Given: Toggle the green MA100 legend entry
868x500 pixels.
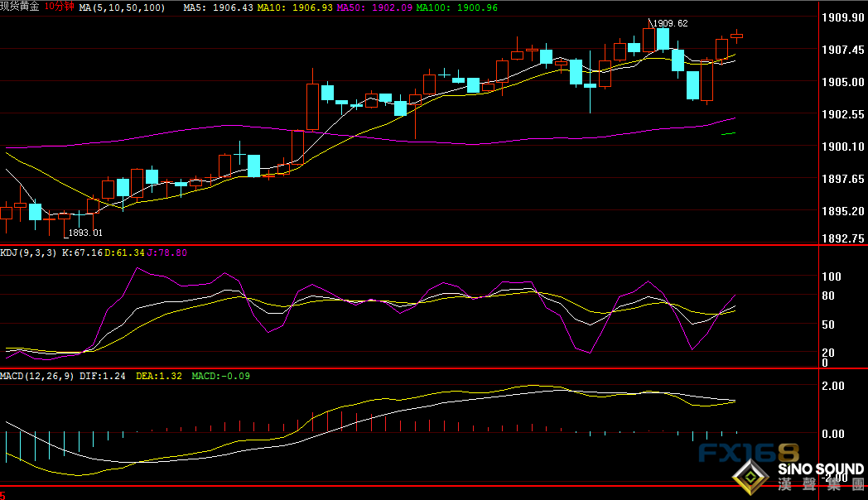Looking at the screenshot, I should (x=456, y=7).
